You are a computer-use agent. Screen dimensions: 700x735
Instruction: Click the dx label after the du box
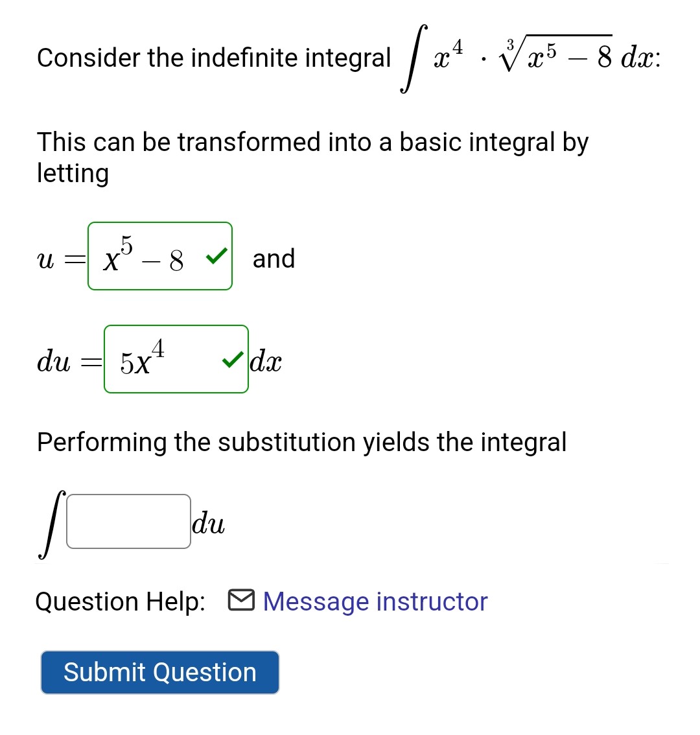click(267, 361)
